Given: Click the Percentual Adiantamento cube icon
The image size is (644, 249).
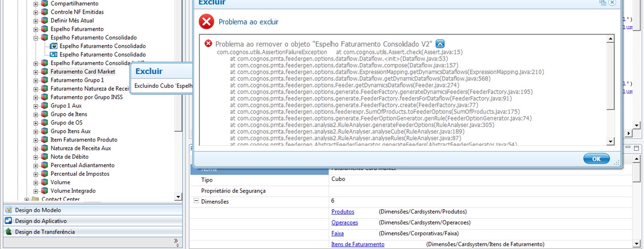Looking at the screenshot, I should [45, 165].
